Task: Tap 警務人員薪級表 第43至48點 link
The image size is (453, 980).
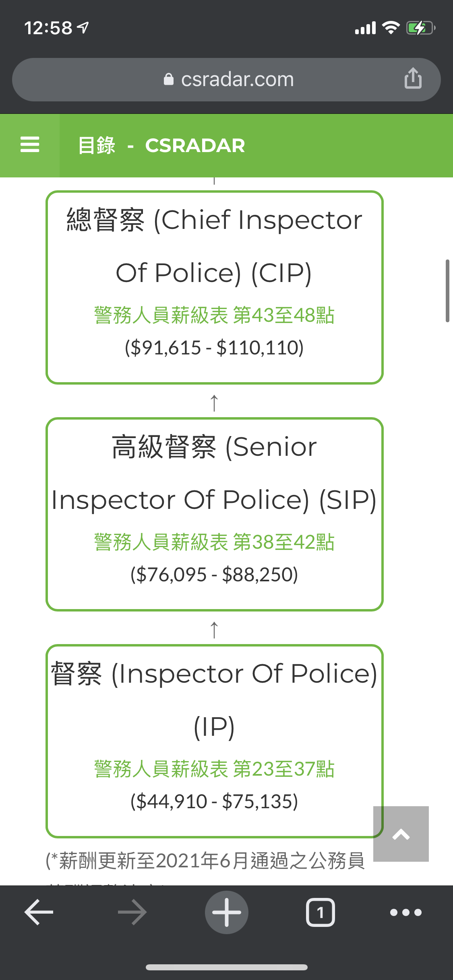Action: 214,315
